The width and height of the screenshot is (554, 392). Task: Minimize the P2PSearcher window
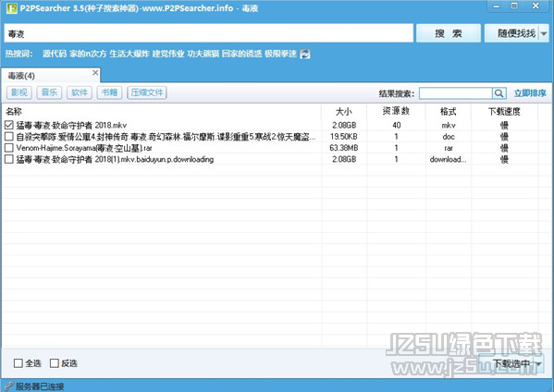[x=497, y=6]
